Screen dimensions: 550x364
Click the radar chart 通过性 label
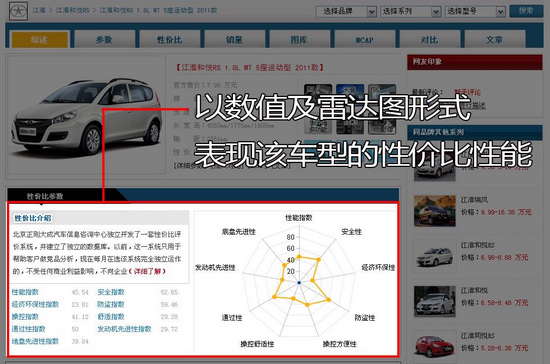point(232,317)
